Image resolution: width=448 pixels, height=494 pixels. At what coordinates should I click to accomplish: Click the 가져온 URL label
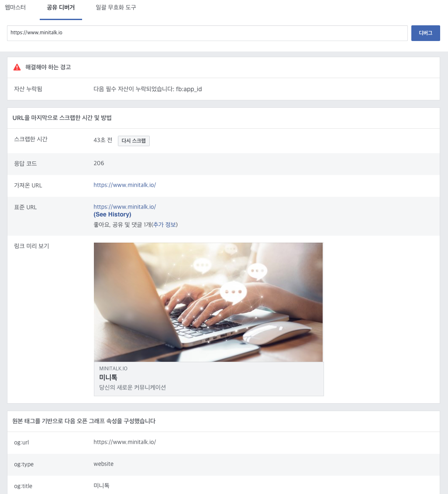(28, 185)
